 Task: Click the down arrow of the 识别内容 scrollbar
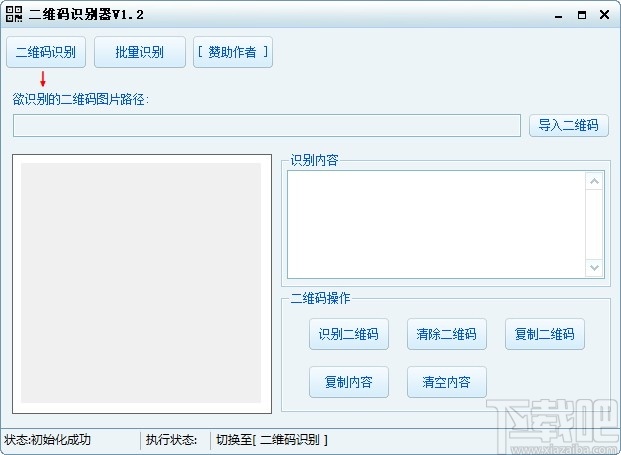(x=594, y=268)
